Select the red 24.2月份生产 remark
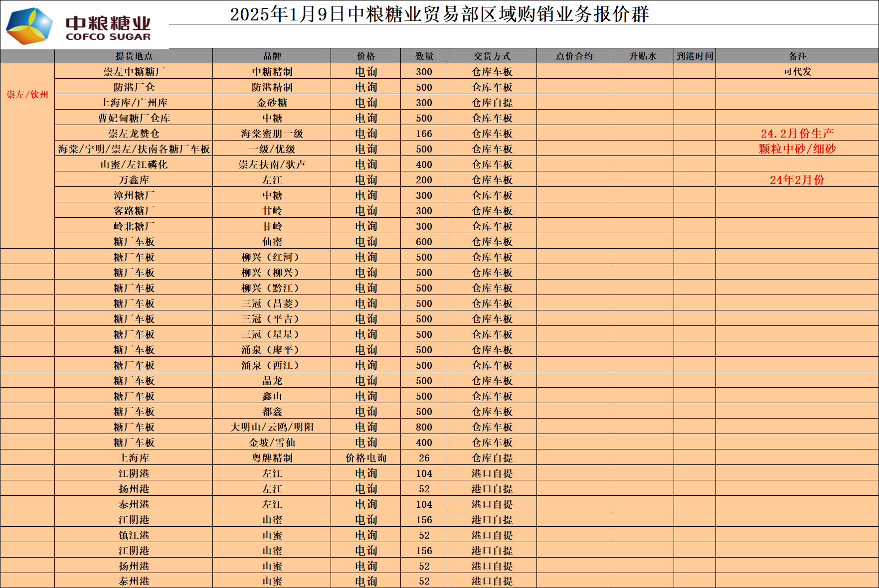The width and height of the screenshot is (879, 588). click(797, 134)
